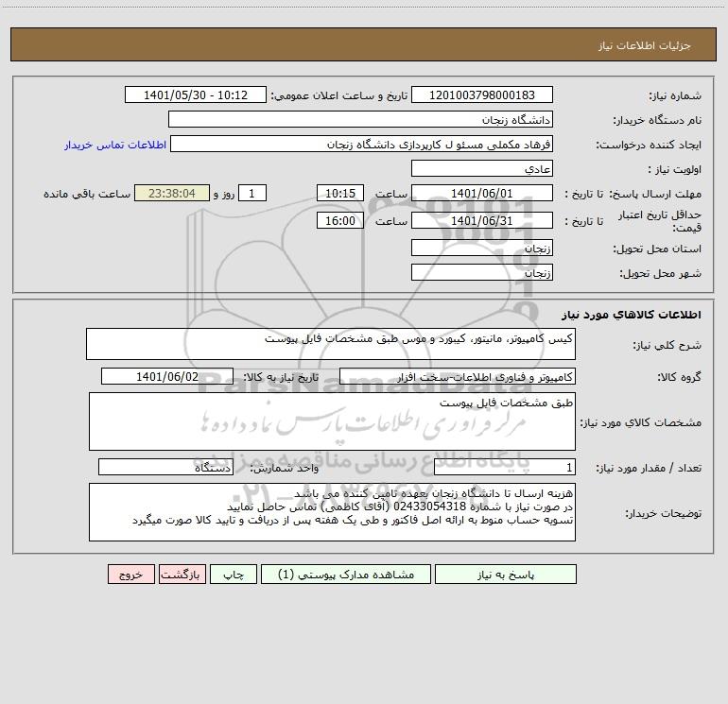Select need number field 1201003798000183
This screenshot has height=704, width=728.
482,94
